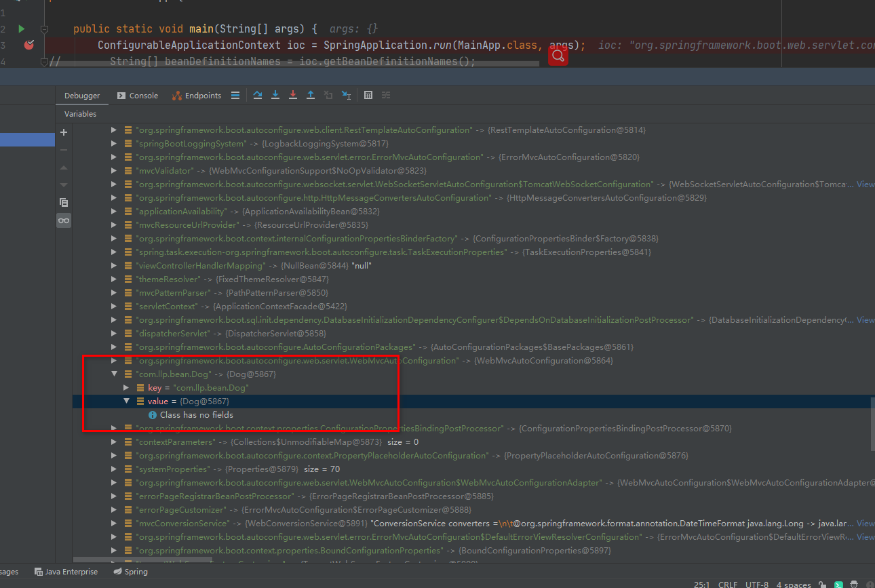875x588 pixels.
Task: Toggle the Show Watches glasses icon
Action: (x=64, y=220)
